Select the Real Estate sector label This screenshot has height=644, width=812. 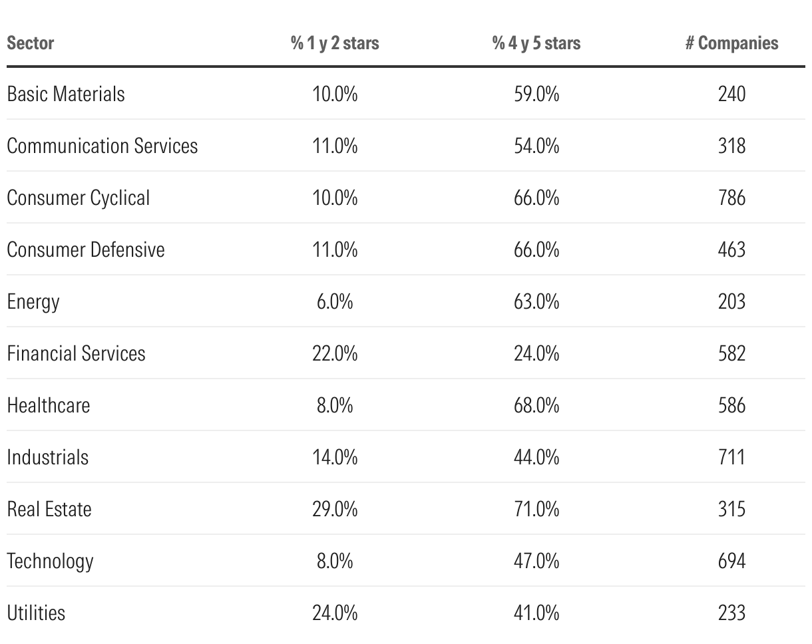pos(49,509)
